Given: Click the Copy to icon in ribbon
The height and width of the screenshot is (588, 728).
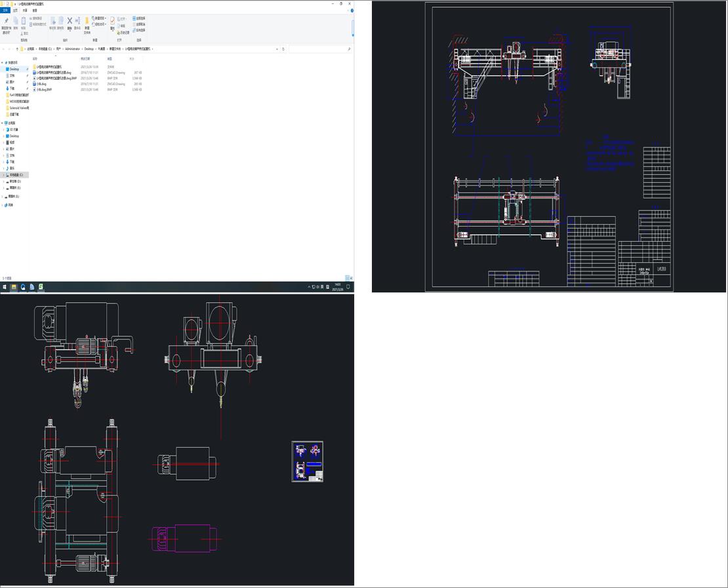Looking at the screenshot, I should (61, 23).
